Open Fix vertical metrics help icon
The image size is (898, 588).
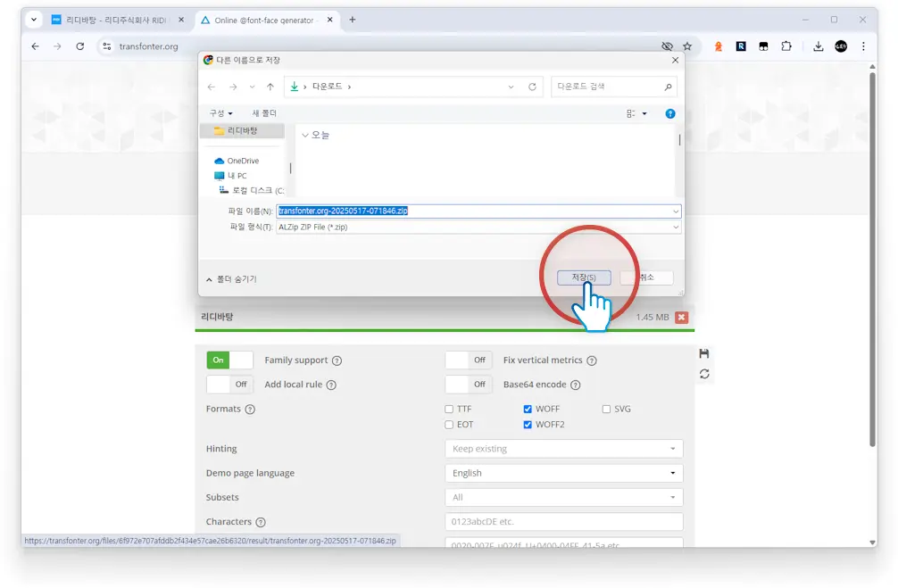[x=592, y=360]
